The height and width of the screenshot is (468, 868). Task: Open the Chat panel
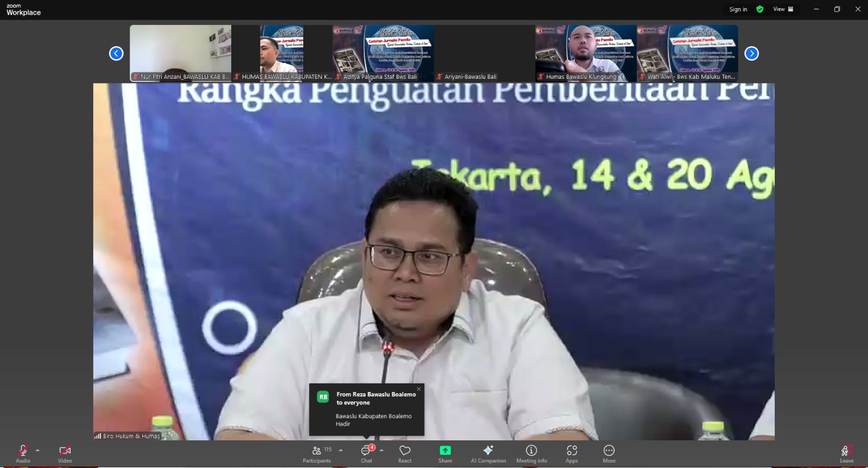click(367, 453)
